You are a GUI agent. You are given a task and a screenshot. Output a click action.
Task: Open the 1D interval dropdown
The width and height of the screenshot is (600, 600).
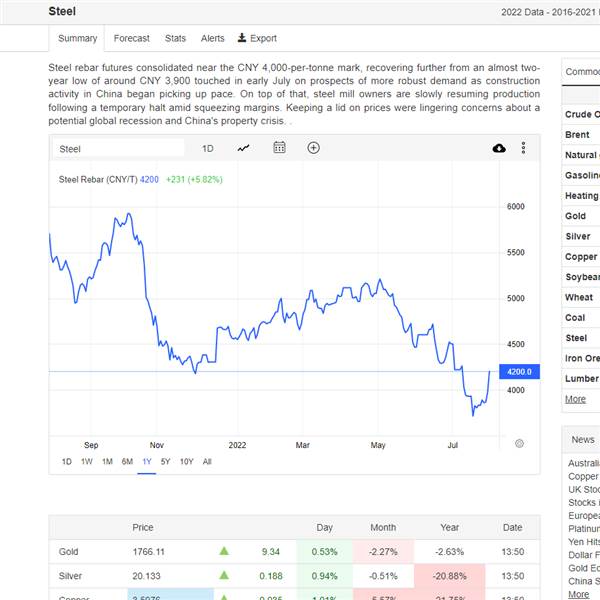pos(208,148)
